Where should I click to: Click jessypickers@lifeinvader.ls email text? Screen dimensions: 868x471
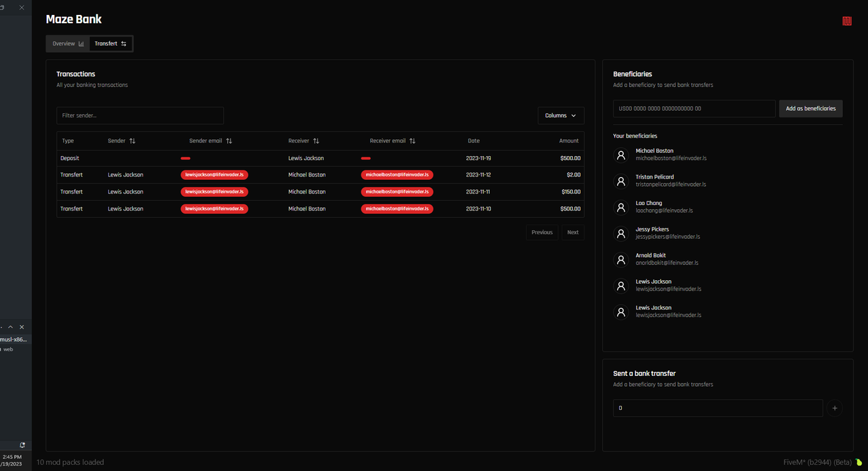point(668,237)
